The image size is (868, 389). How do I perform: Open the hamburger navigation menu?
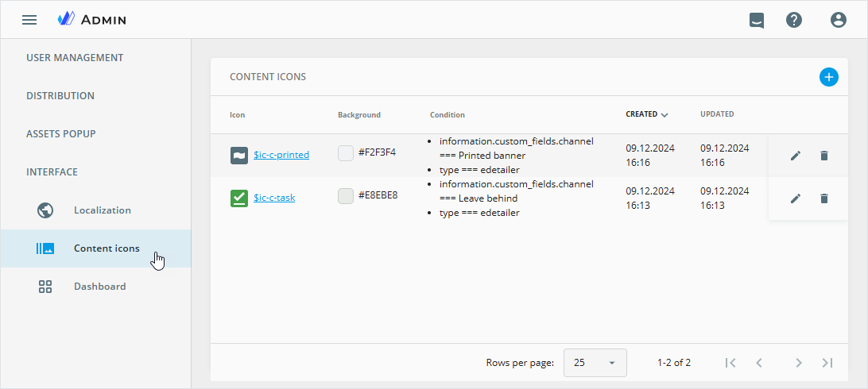click(x=29, y=20)
